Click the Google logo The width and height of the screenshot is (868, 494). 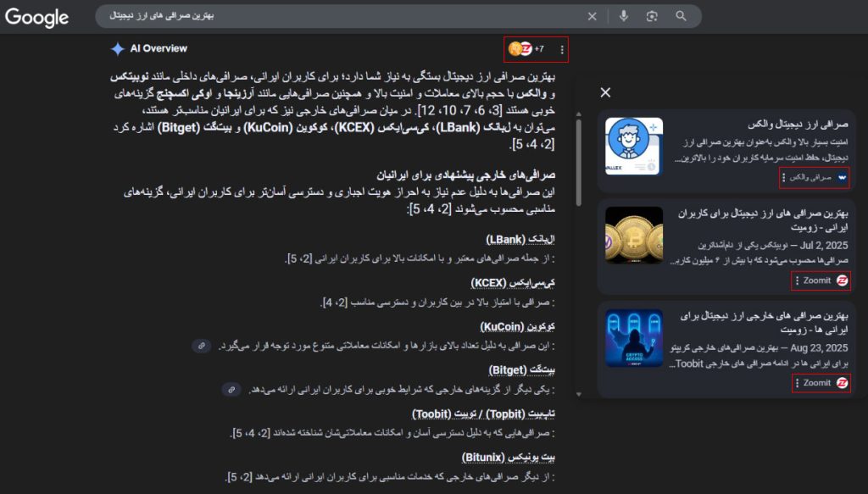38,17
